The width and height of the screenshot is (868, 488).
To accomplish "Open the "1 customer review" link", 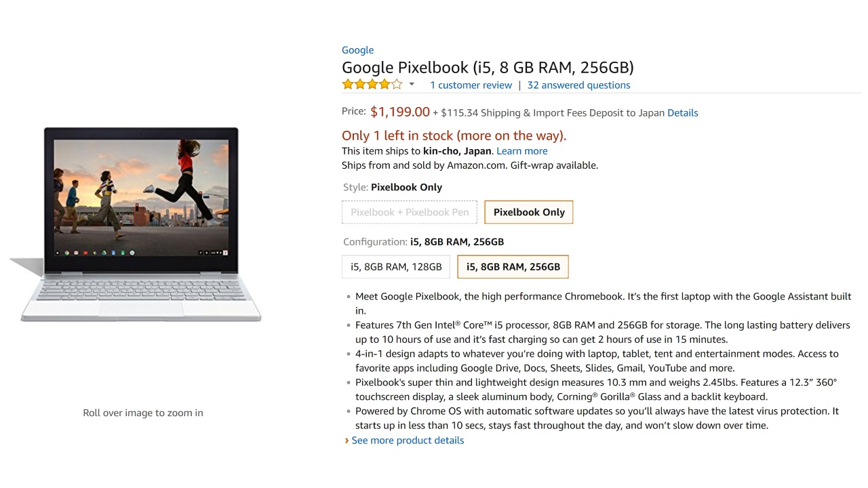I will 471,85.
